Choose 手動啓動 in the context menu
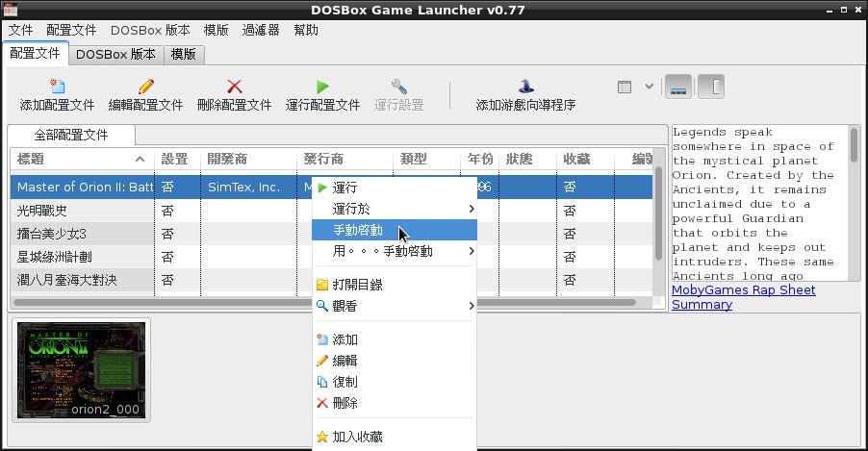The image size is (868, 451). [x=395, y=230]
